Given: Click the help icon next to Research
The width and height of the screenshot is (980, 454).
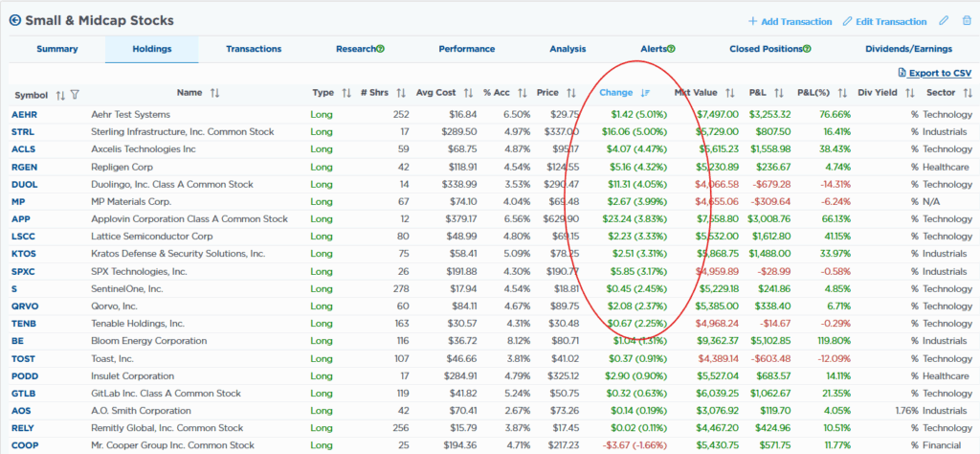Looking at the screenshot, I should tap(380, 49).
